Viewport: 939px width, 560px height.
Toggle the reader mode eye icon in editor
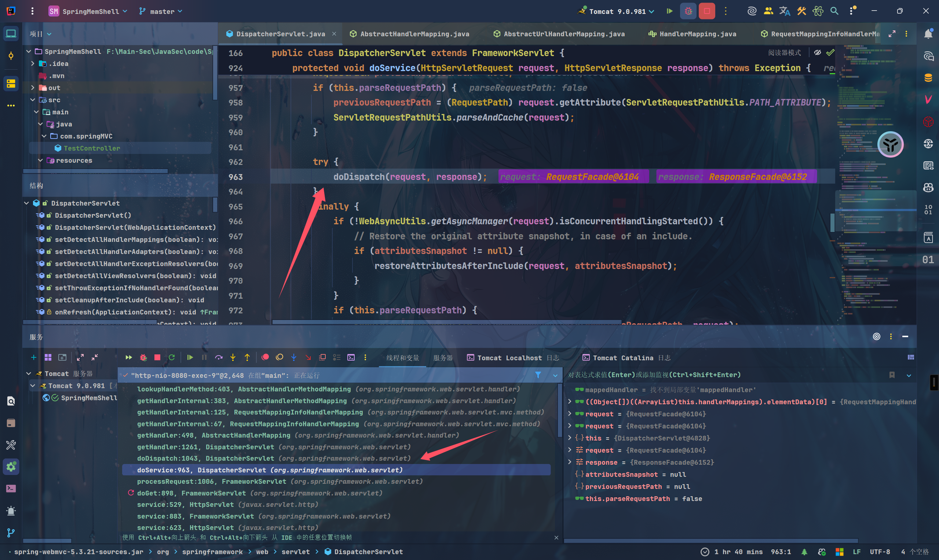pyautogui.click(x=818, y=52)
